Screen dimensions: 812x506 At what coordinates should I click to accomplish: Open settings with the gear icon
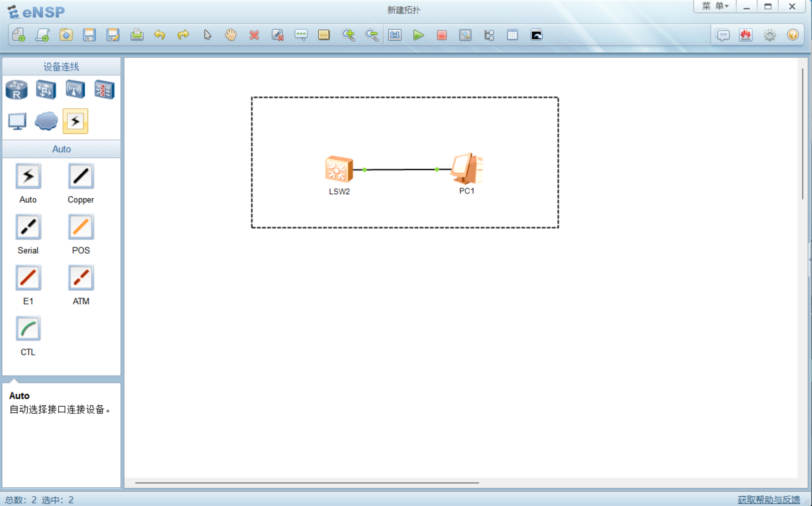[770, 35]
